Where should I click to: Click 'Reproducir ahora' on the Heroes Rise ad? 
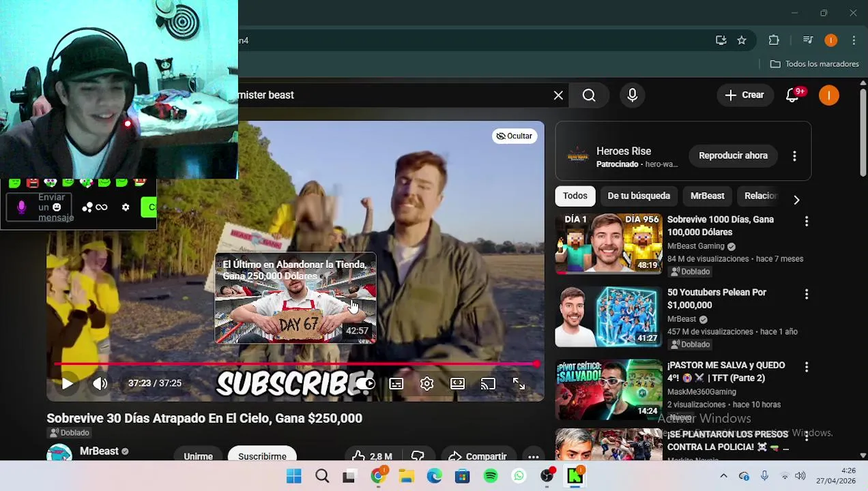[733, 155]
